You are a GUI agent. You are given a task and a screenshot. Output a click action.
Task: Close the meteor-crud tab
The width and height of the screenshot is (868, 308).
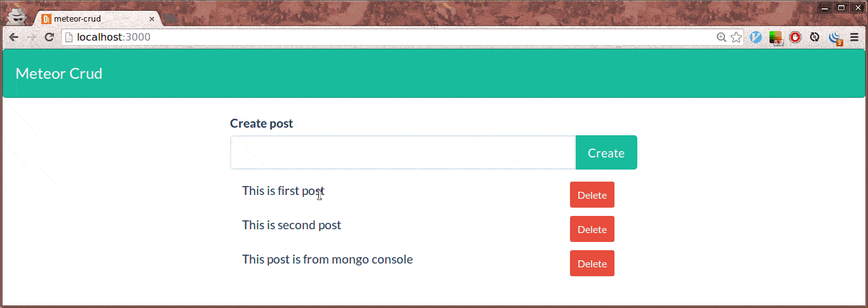click(x=152, y=19)
